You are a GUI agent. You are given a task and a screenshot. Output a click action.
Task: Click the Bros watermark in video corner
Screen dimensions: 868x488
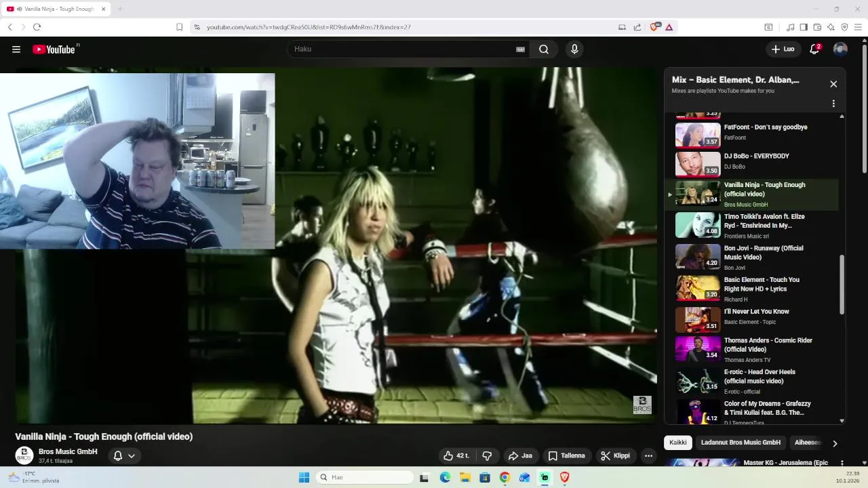pyautogui.click(x=642, y=405)
